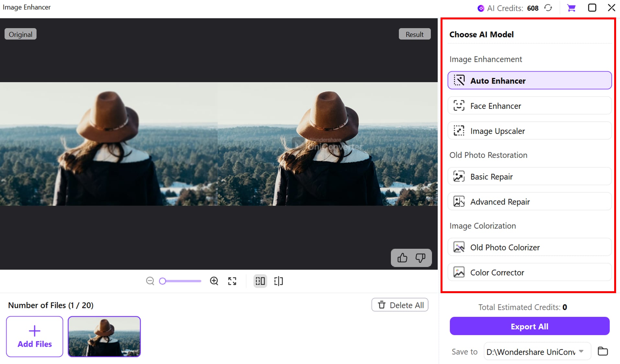Click the Image Enhancement section label
Viewport: 620px width, 364px height.
click(x=486, y=59)
